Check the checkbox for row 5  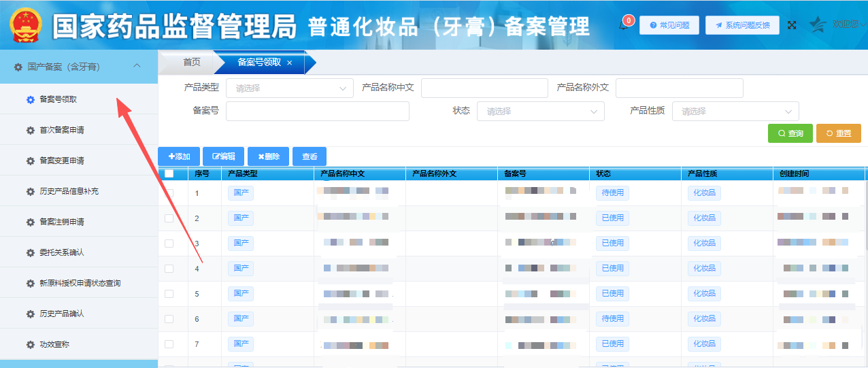click(x=169, y=294)
